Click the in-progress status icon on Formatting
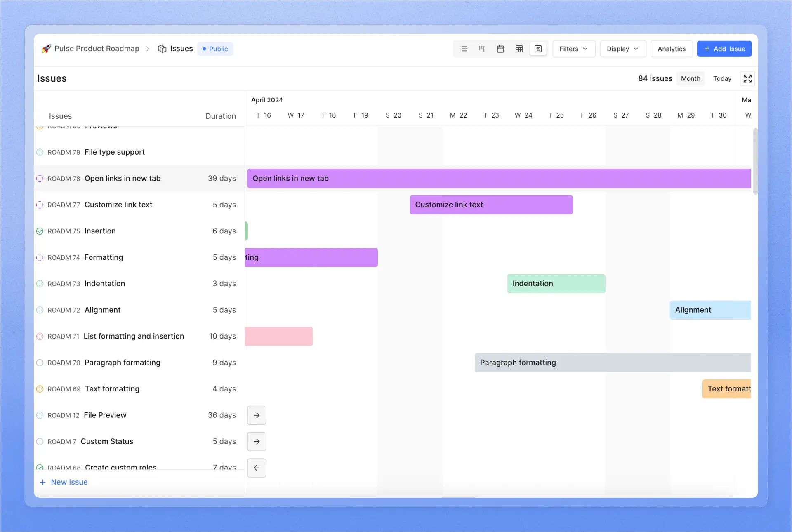The width and height of the screenshot is (792, 532). coord(40,257)
